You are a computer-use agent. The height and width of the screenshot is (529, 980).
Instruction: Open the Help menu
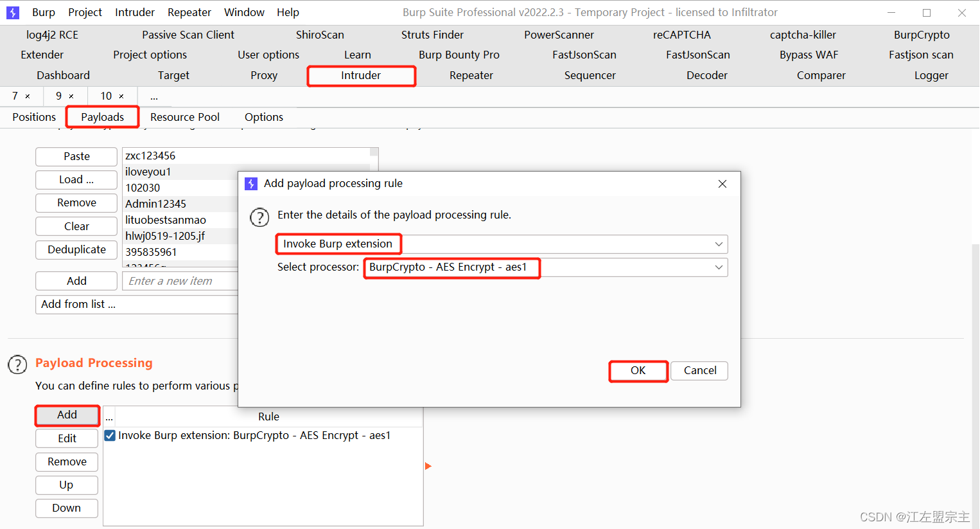point(288,12)
